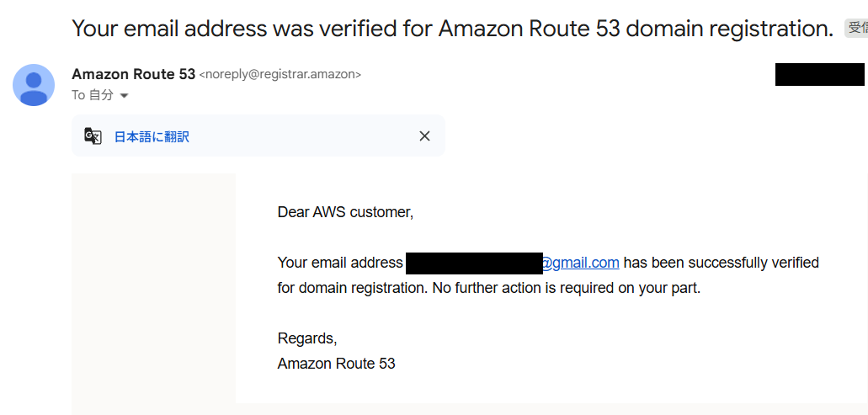
Task: Click the noreply@registrar.amazon sender address
Action: (280, 74)
